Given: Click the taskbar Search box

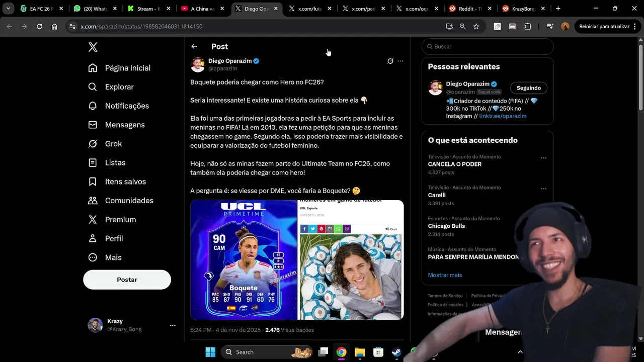Looking at the screenshot, I should [267, 352].
